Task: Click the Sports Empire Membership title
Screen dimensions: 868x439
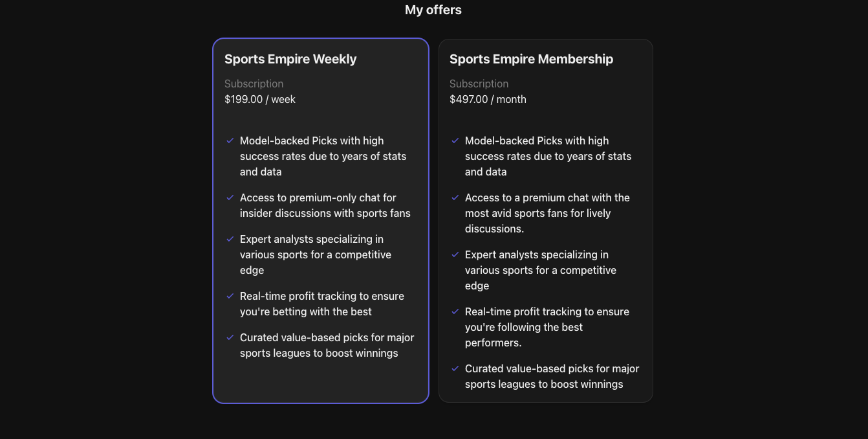Action: tap(532, 59)
